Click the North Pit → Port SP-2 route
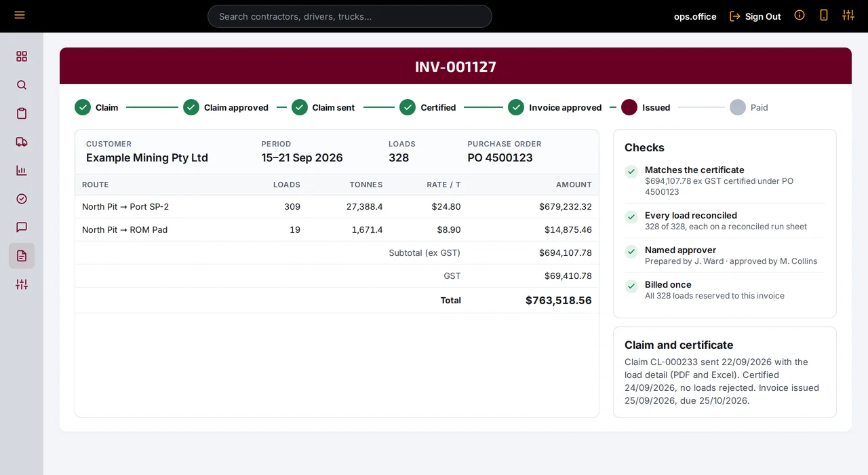 click(125, 206)
